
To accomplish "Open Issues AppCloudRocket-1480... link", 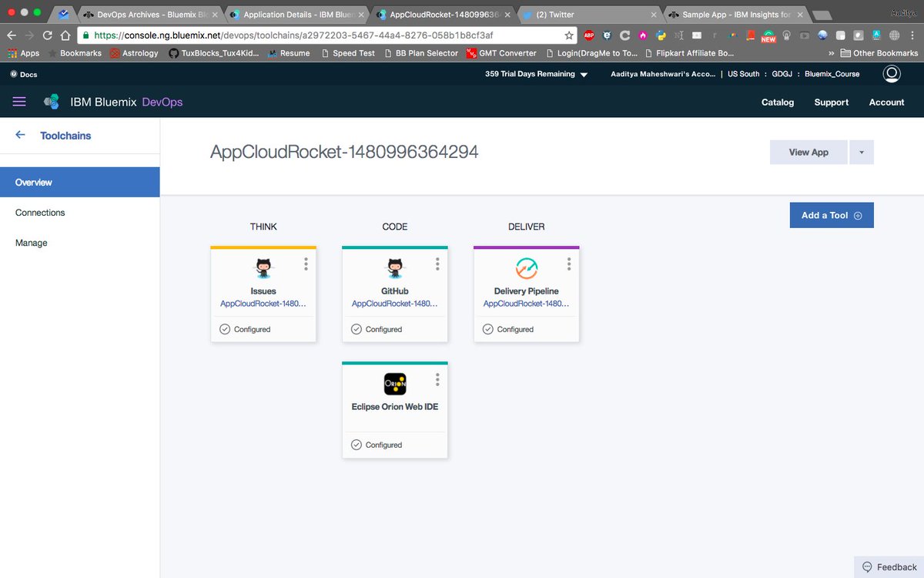I will (263, 304).
